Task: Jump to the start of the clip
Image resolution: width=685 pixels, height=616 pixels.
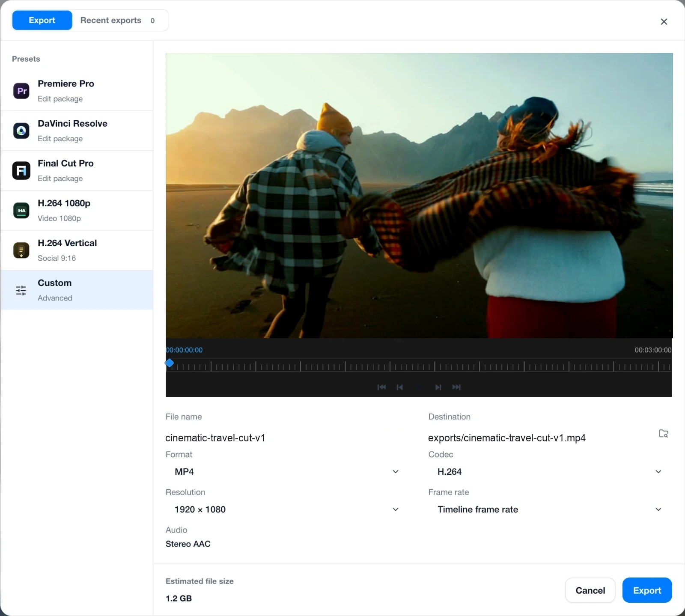Action: tap(381, 387)
